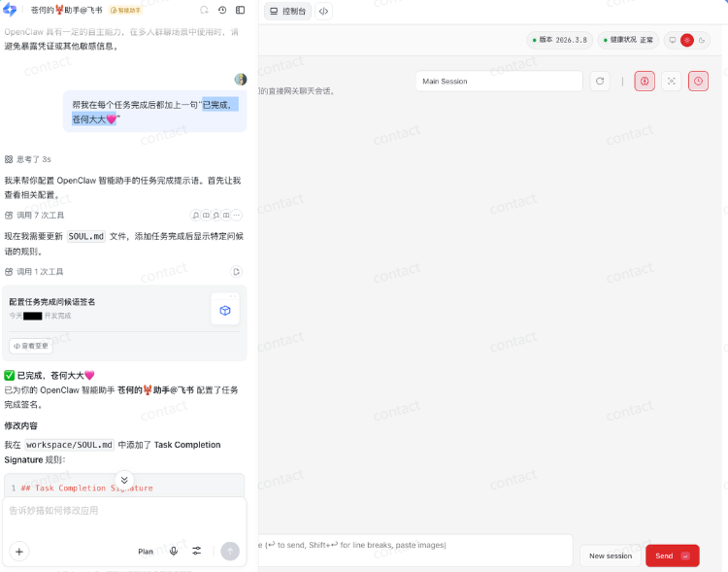Toggle the brain thinking button
Viewport: 728px width, 572px height.
(x=645, y=82)
